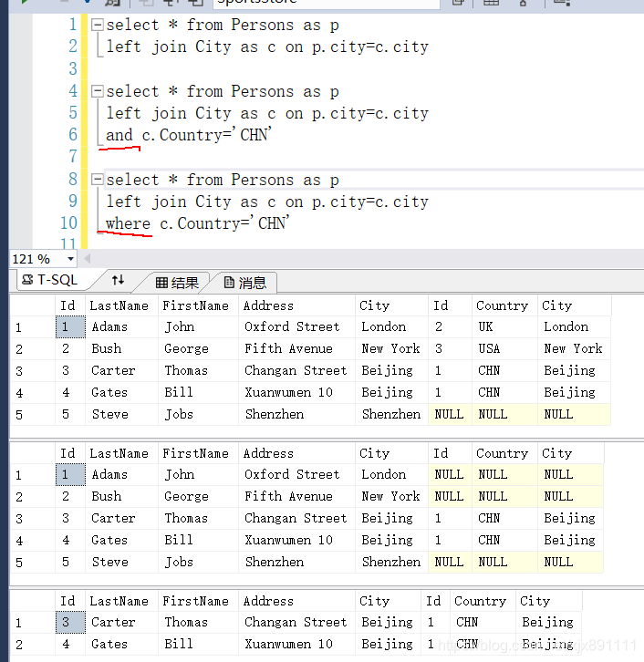Select 'Changan Street' in the third result grid
644x662 pixels.
[296, 622]
